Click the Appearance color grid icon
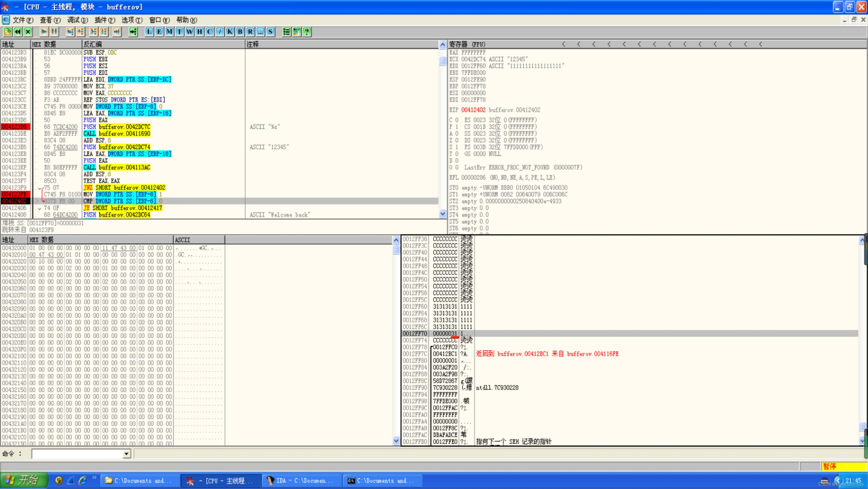 pos(296,32)
